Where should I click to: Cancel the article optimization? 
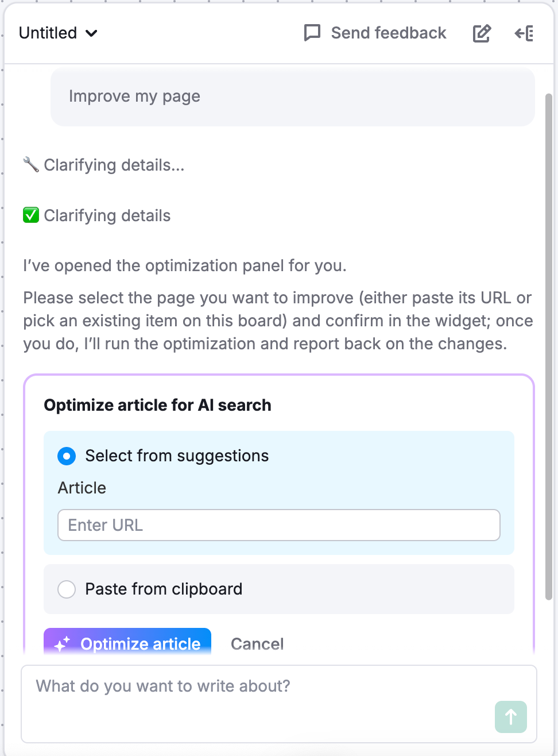tap(257, 644)
